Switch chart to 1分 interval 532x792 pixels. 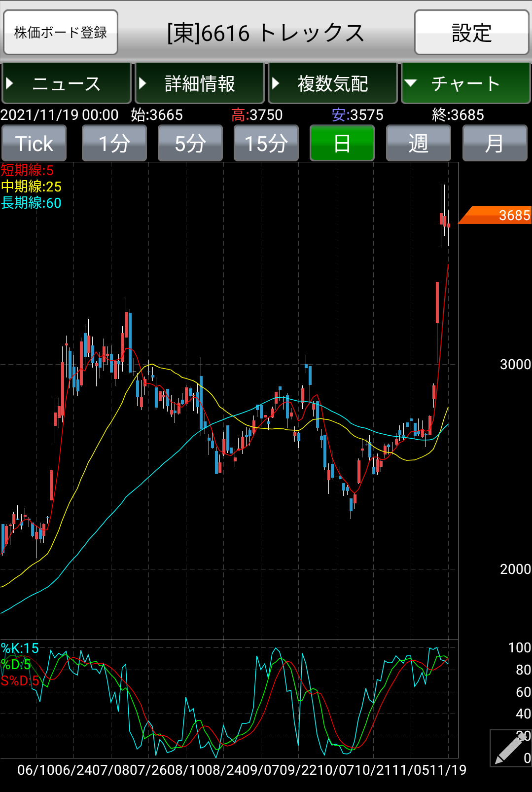(114, 143)
